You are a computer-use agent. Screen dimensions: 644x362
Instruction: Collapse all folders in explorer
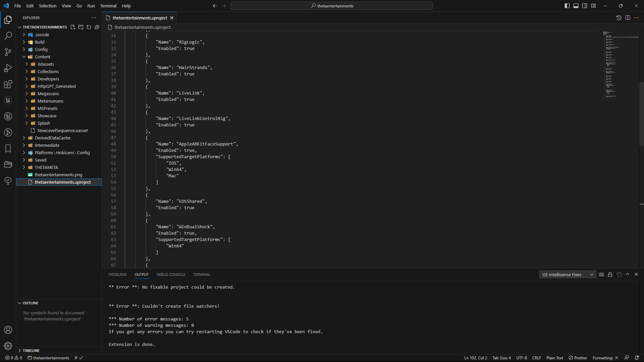point(97,27)
